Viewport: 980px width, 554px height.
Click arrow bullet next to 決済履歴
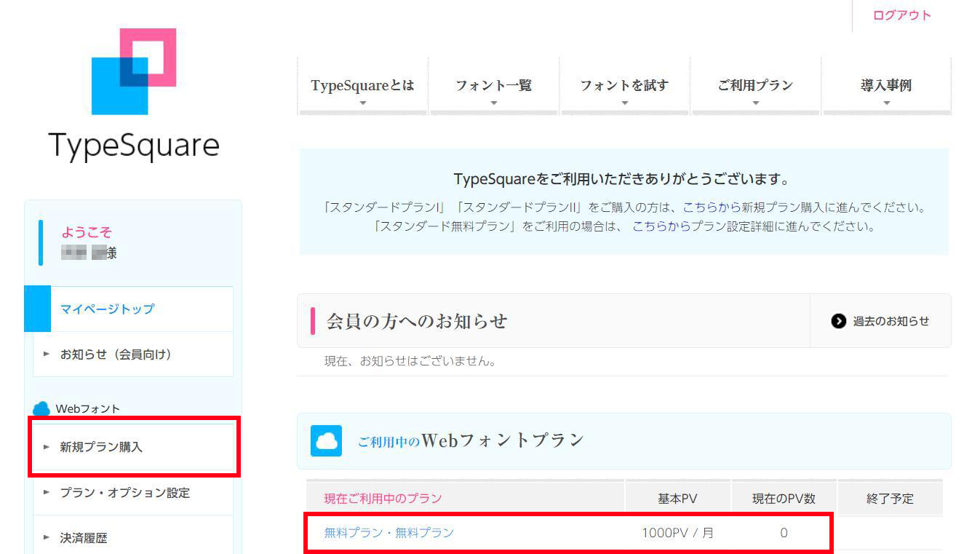click(x=47, y=539)
